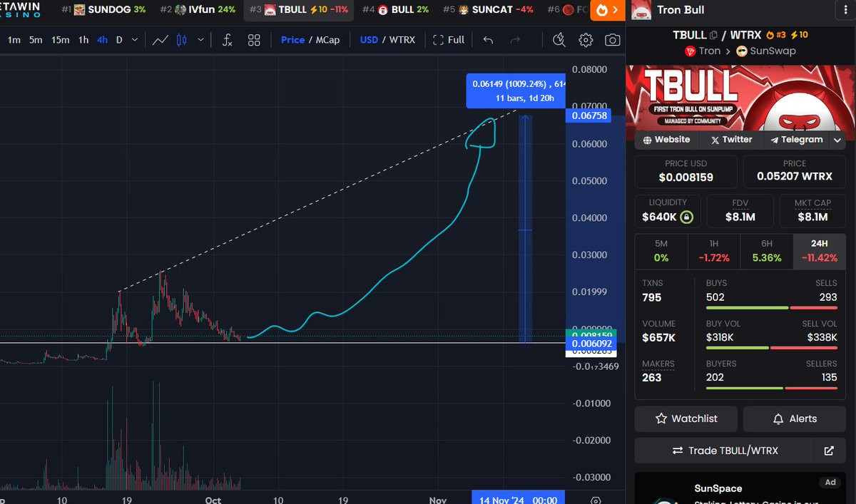Click the liquidity lock icon
This screenshot has height=504, width=856.
686,217
